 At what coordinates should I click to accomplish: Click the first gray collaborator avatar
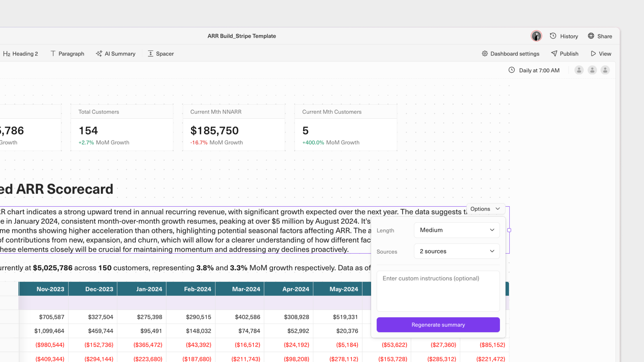(x=579, y=70)
